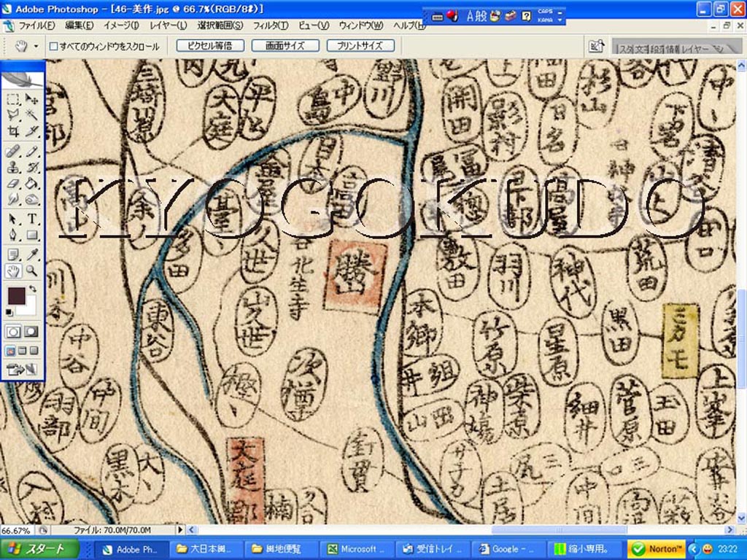747x560 pixels.
Task: Select the Smudge tool
Action: (13, 198)
